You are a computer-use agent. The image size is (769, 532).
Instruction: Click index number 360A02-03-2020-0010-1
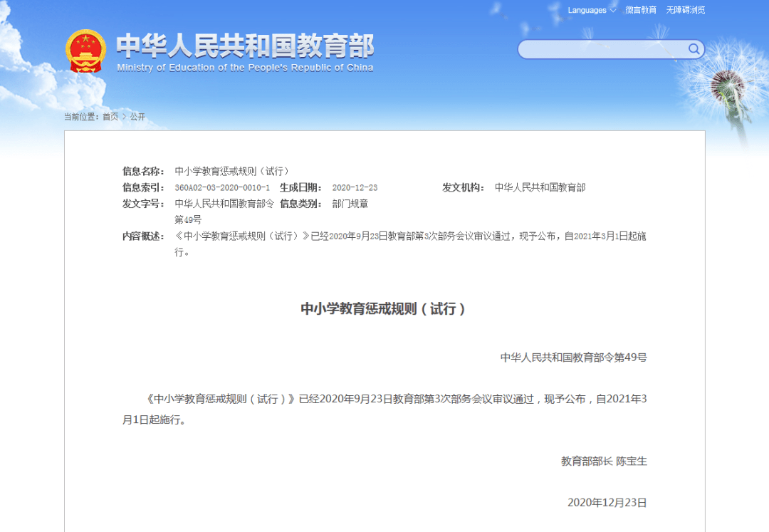(x=222, y=188)
